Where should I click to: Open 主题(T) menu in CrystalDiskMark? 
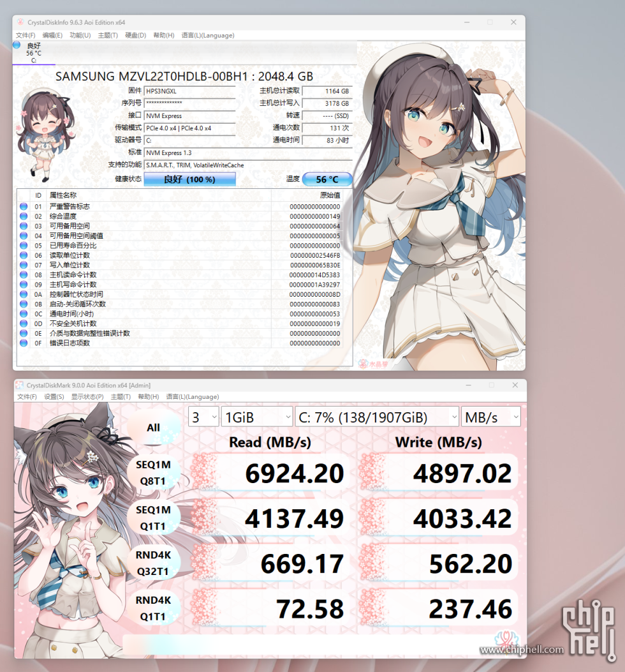tap(121, 397)
